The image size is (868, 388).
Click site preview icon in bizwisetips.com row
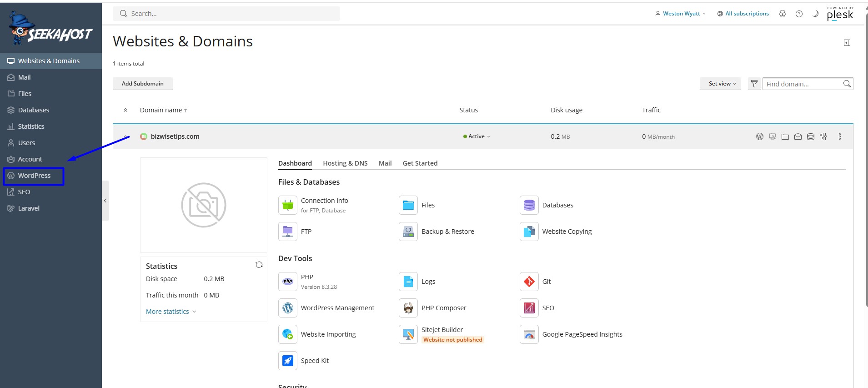click(773, 136)
